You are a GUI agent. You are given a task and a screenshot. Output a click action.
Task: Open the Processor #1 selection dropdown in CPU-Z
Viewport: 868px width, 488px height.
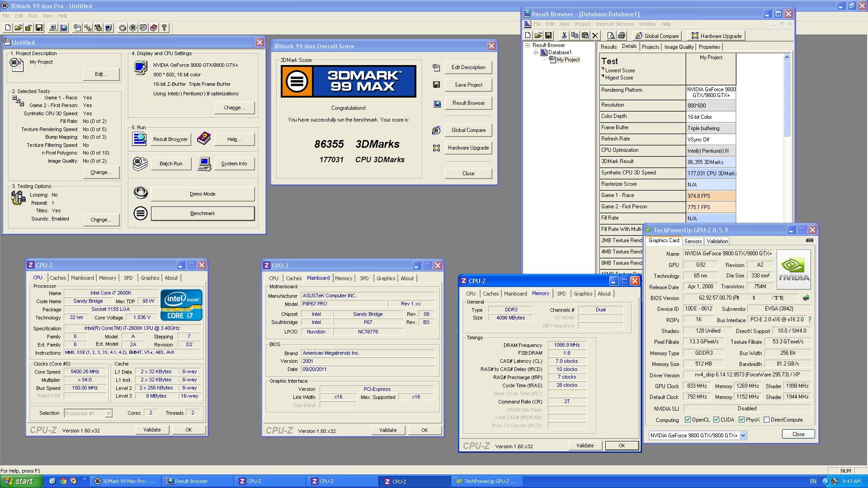(x=108, y=413)
